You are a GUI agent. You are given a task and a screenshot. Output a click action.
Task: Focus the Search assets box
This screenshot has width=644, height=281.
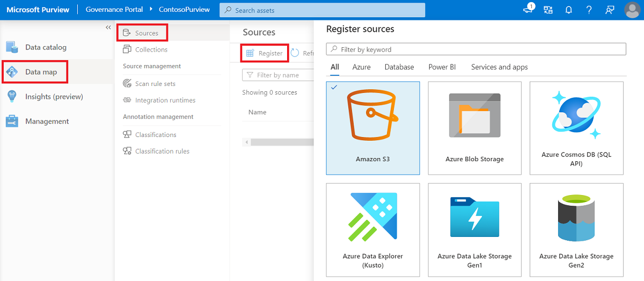(x=322, y=10)
